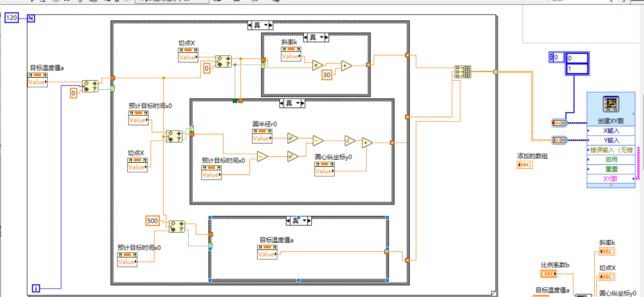Select the 启用 terminal of 创建XY图
The image size is (644, 297).
click(611, 160)
